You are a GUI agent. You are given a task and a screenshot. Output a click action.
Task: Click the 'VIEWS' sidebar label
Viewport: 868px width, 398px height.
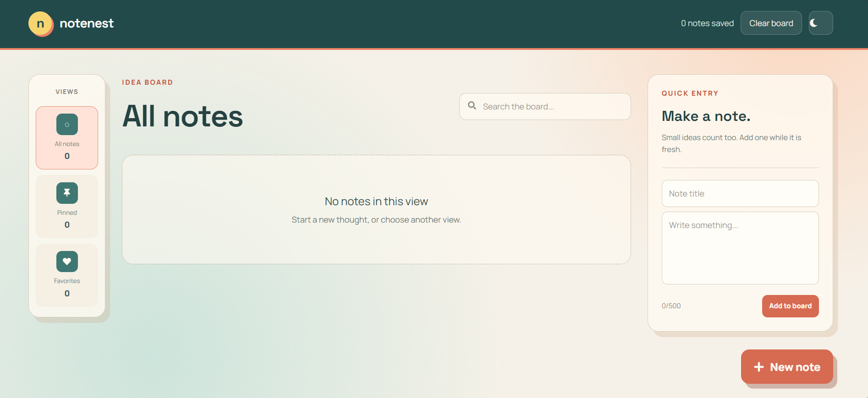[x=67, y=92]
